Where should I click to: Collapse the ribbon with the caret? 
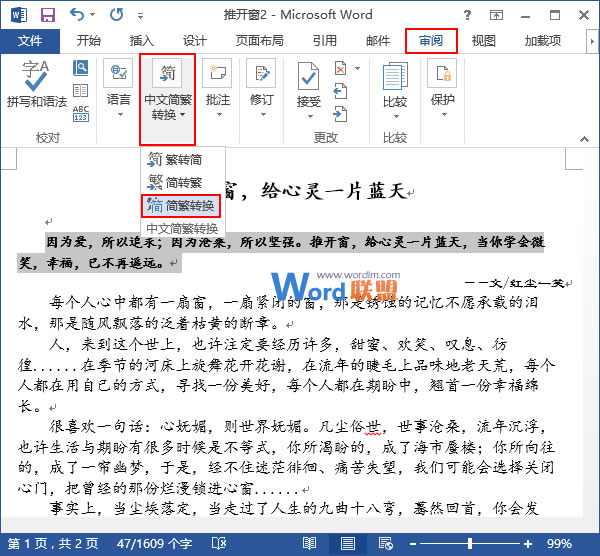click(584, 139)
